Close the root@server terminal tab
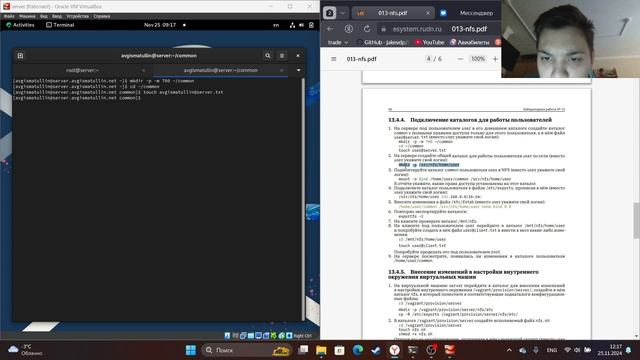 coord(143,70)
